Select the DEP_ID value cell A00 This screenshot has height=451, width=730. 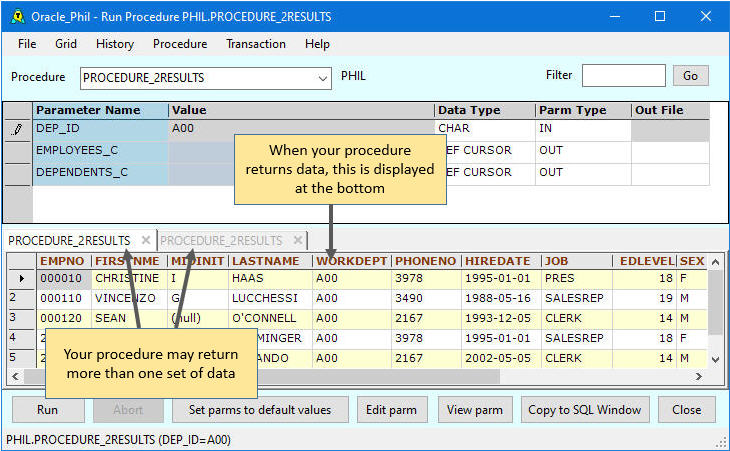click(301, 128)
